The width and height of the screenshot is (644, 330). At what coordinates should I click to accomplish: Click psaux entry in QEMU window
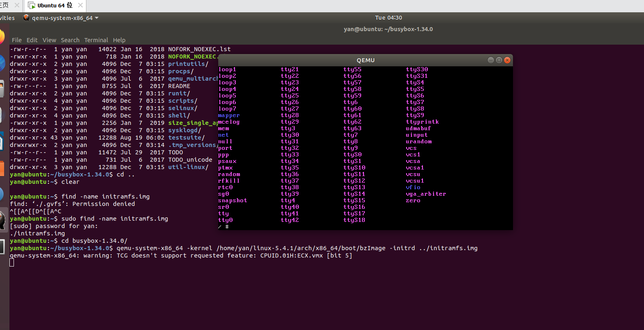(227, 161)
